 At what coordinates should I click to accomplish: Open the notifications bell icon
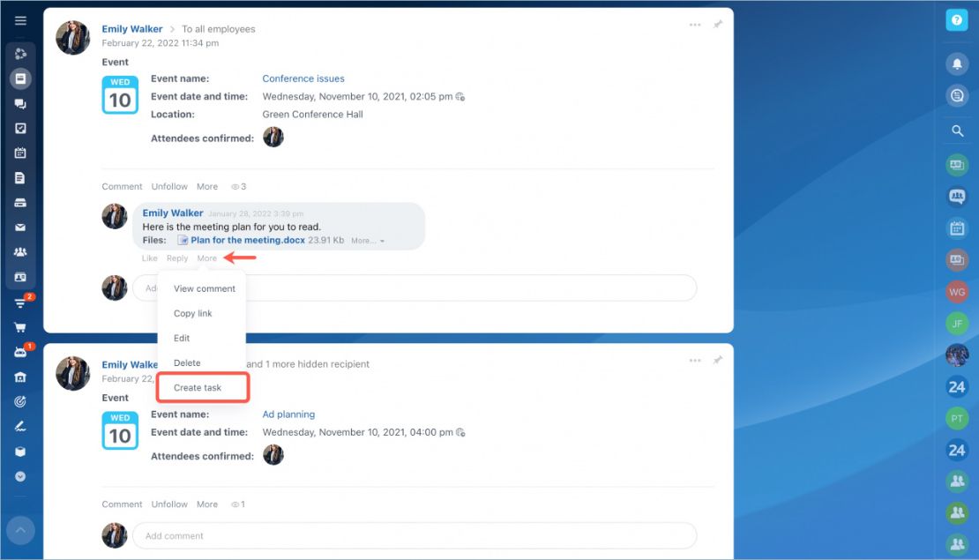957,63
